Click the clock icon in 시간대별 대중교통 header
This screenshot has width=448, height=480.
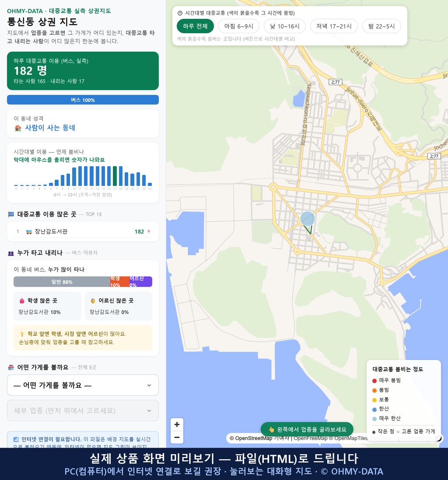[180, 13]
